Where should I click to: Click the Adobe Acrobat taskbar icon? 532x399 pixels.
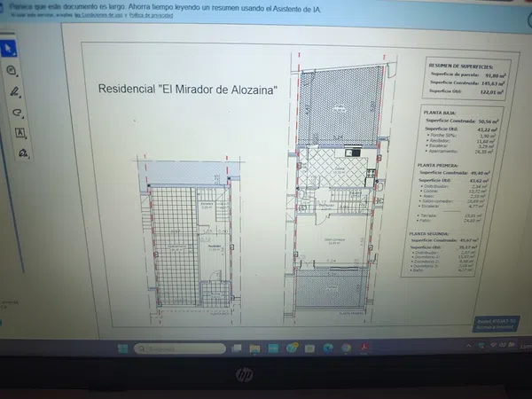pyautogui.click(x=364, y=348)
